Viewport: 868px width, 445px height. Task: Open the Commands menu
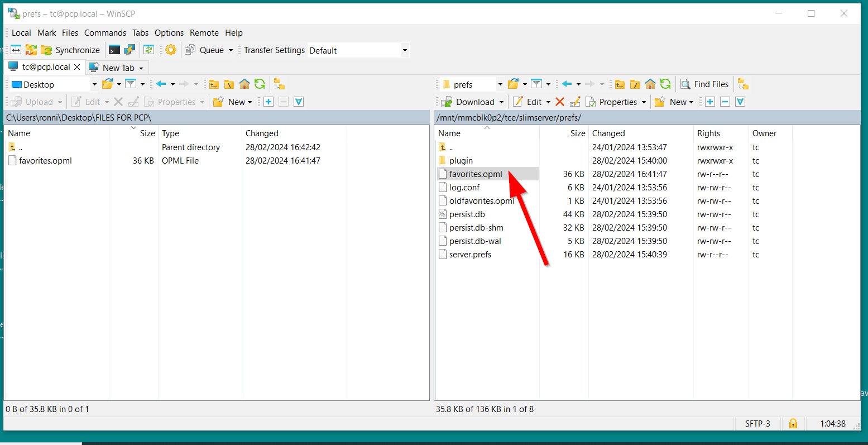pos(105,33)
